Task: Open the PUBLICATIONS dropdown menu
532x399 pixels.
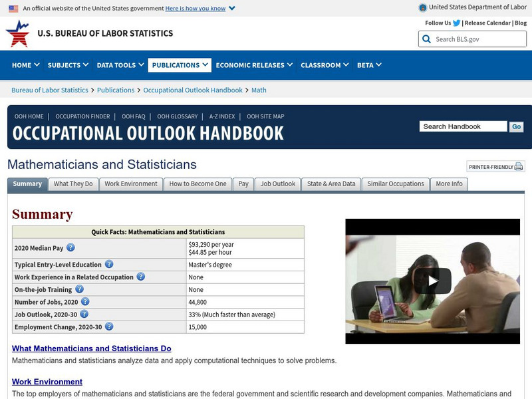Action: pyautogui.click(x=178, y=65)
